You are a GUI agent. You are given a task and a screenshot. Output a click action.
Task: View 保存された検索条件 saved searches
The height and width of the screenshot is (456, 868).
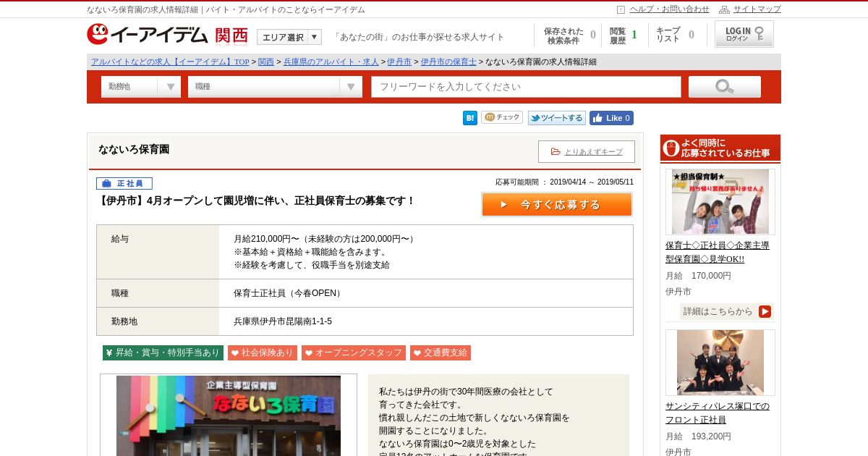pyautogui.click(x=569, y=35)
